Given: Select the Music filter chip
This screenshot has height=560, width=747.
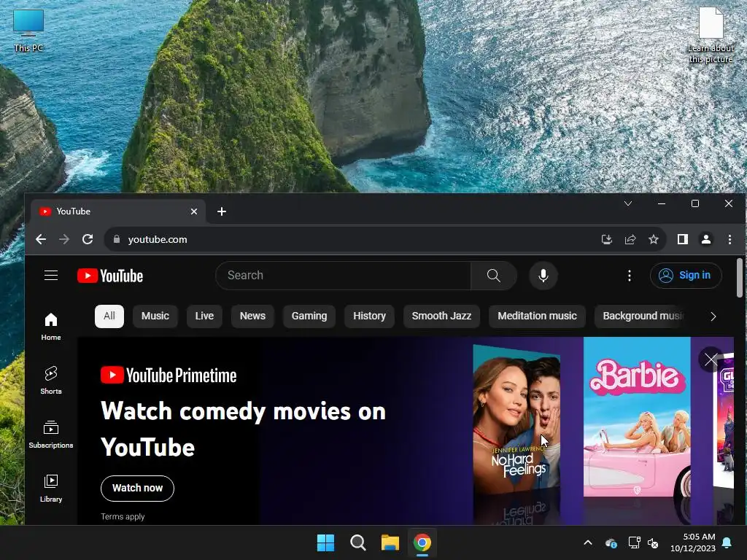Looking at the screenshot, I should (155, 316).
